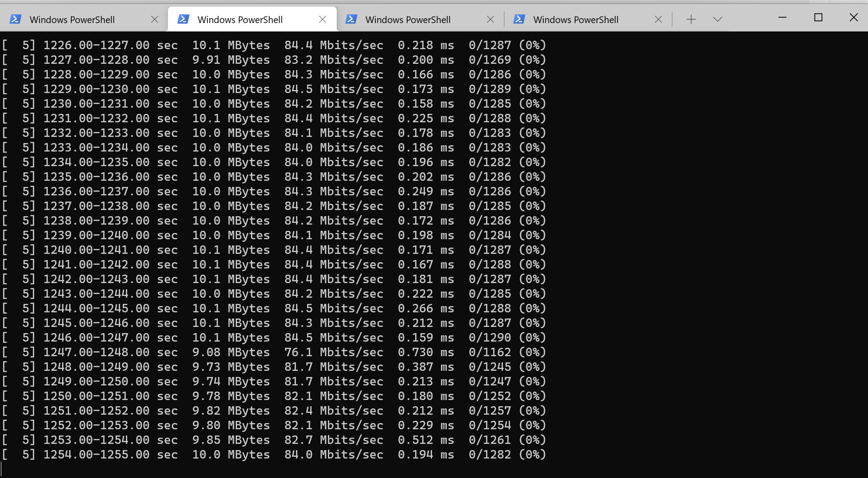
Task: Click the active Windows PowerShell tab title
Action: [x=241, y=19]
